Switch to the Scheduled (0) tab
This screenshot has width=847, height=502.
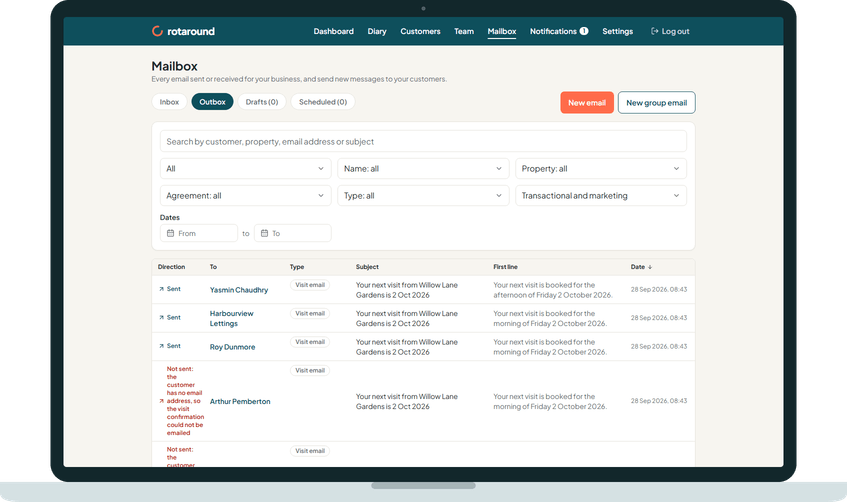tap(323, 102)
